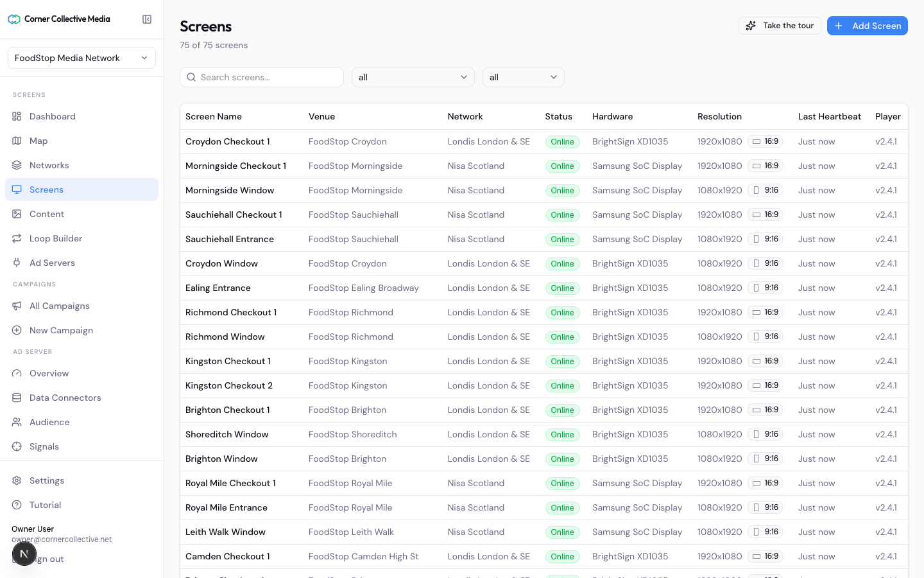Collapse the sidebar panel icon

pos(147,19)
